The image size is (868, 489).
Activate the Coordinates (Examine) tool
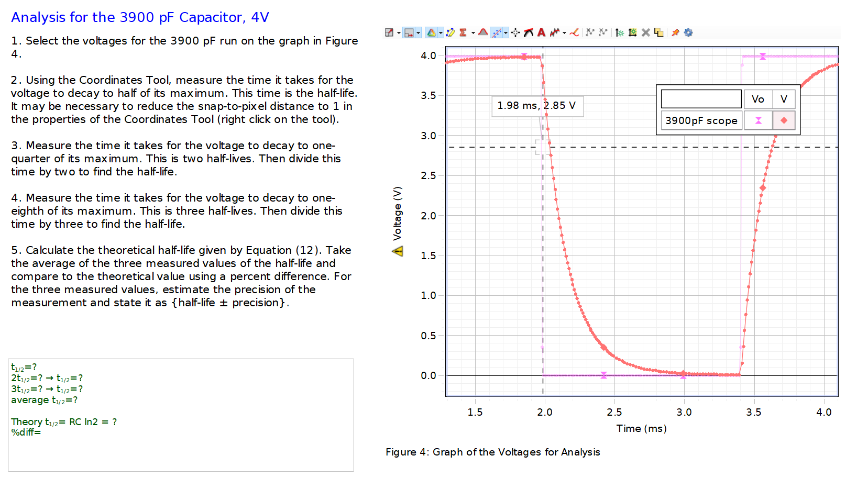514,32
